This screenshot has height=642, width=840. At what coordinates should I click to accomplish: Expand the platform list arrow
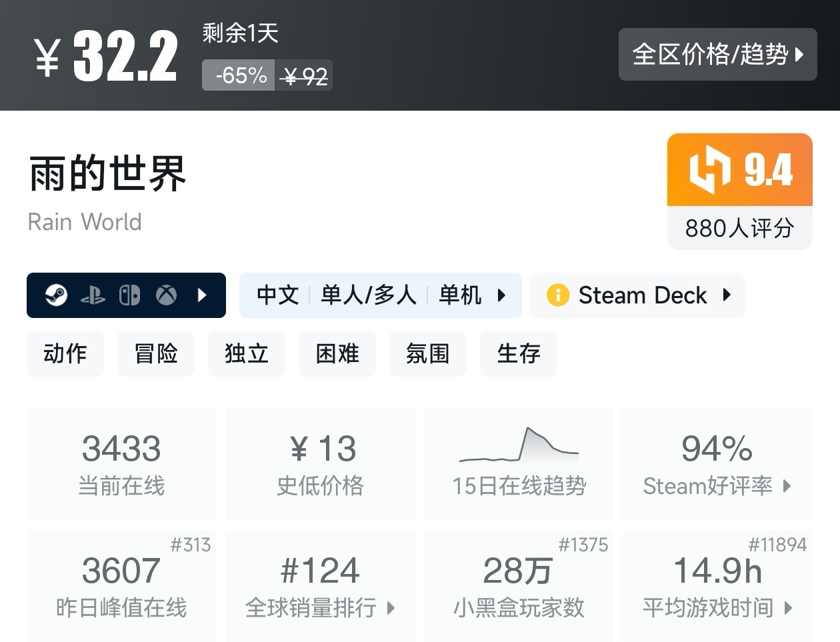click(203, 295)
